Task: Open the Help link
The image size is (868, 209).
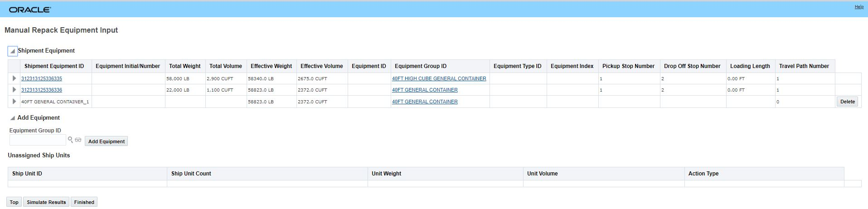Action: (x=859, y=7)
